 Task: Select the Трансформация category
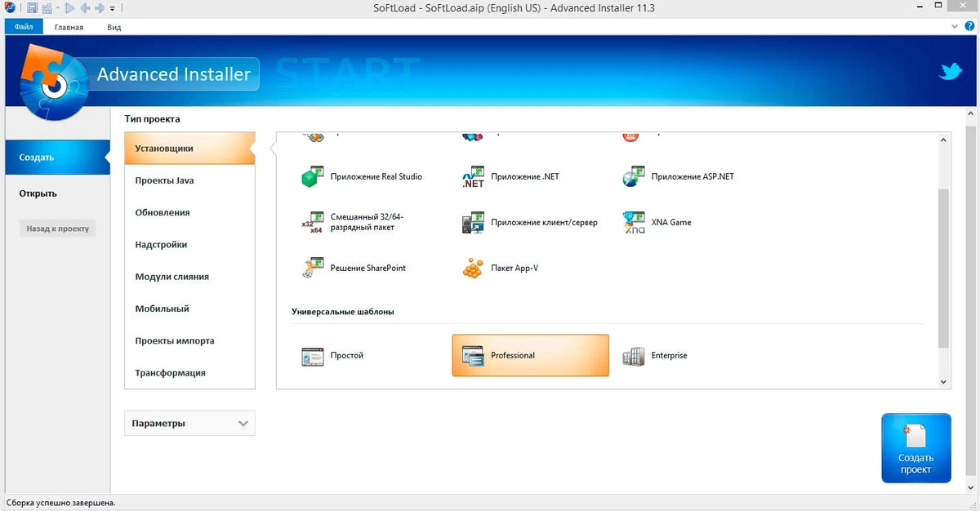coord(189,372)
